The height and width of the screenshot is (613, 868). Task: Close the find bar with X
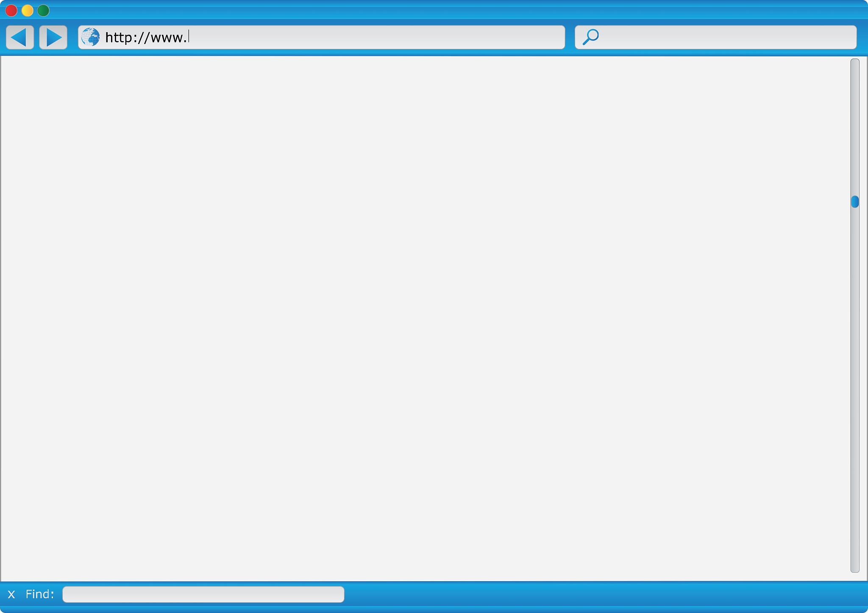coord(11,594)
